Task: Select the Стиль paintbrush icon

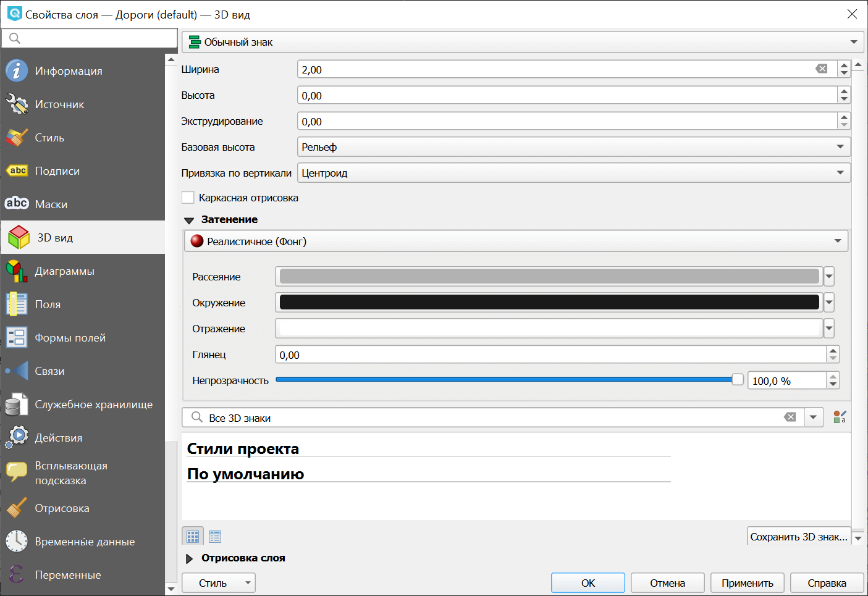Action: pyautogui.click(x=17, y=138)
